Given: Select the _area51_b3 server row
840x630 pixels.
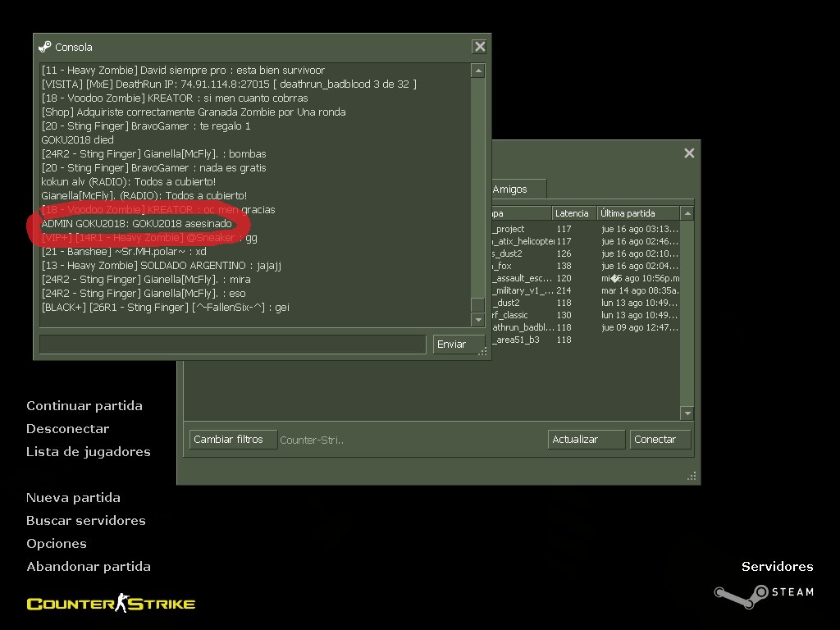Looking at the screenshot, I should [x=586, y=340].
